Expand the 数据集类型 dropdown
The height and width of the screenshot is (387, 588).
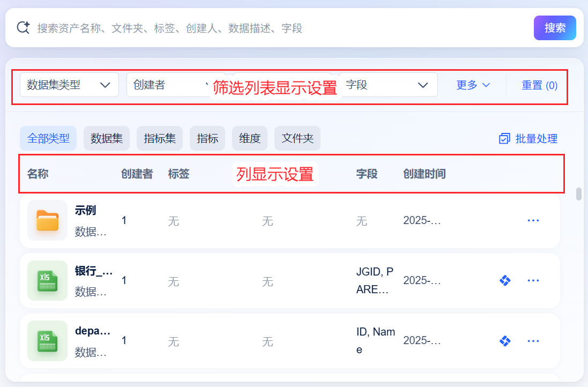point(69,85)
